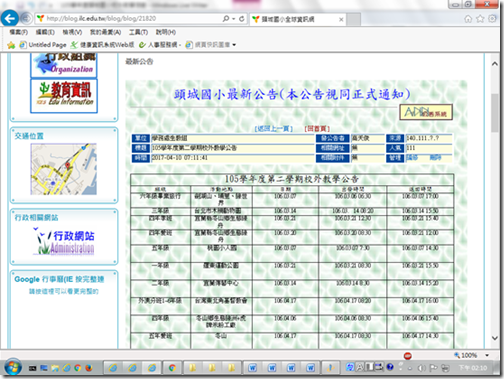Click the 交通位置 map thumbnail
Screen dimensions: 504x379
pos(64,169)
